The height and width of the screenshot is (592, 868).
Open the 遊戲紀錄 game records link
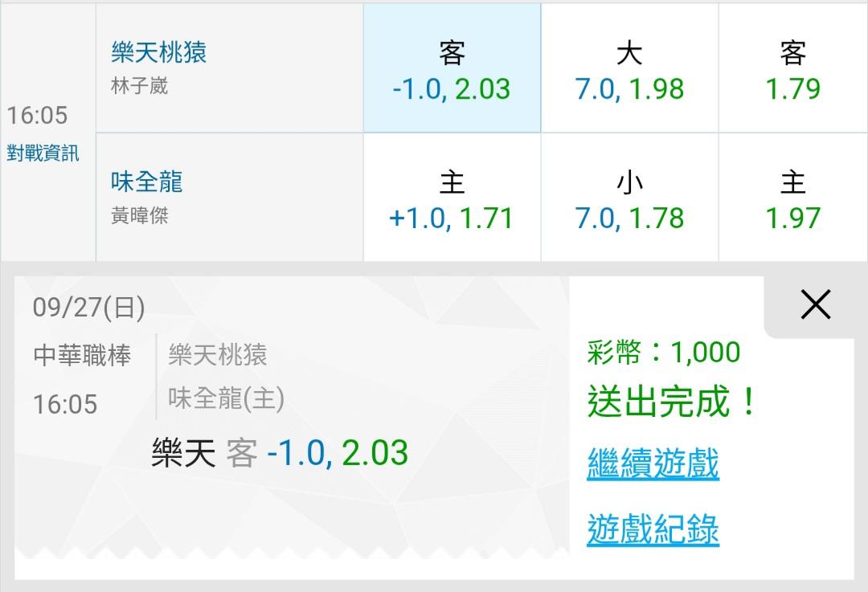tap(653, 529)
